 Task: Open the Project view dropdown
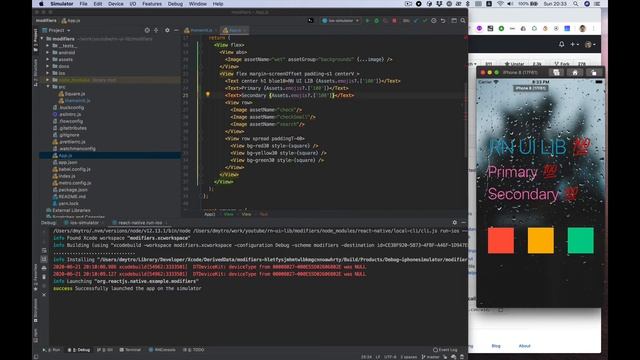click(x=57, y=30)
